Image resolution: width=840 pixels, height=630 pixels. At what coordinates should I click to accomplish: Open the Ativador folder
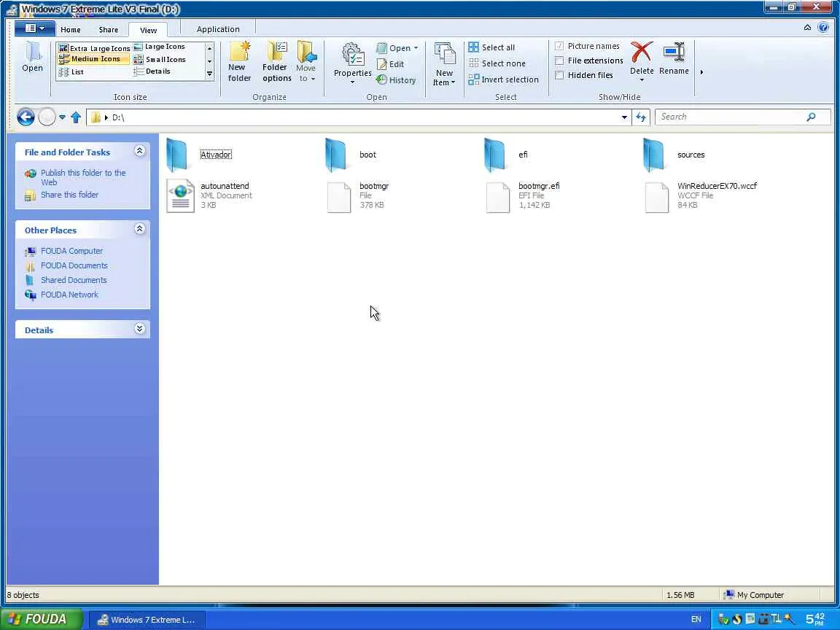pyautogui.click(x=199, y=155)
